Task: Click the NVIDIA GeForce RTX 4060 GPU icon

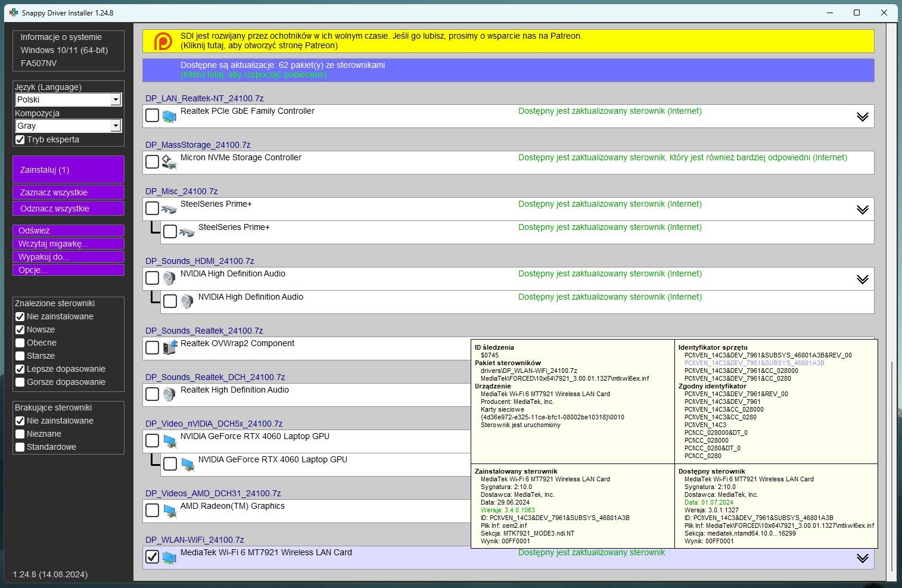Action: [170, 441]
